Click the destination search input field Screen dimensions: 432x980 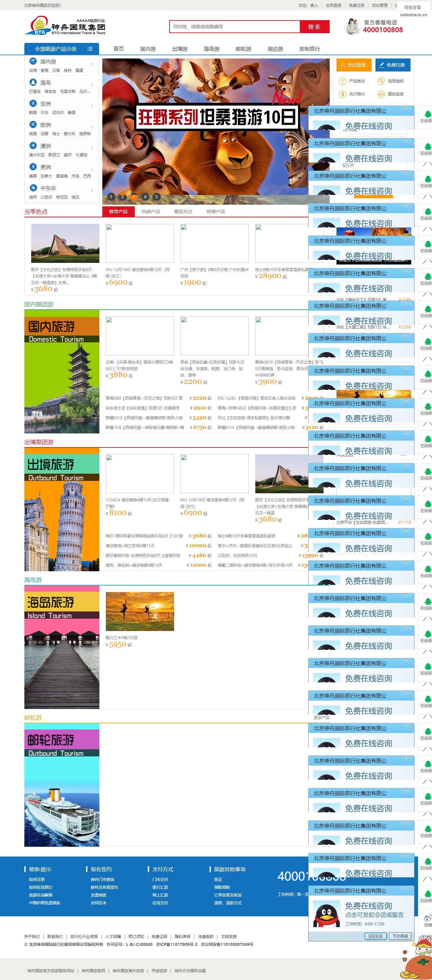(x=235, y=27)
